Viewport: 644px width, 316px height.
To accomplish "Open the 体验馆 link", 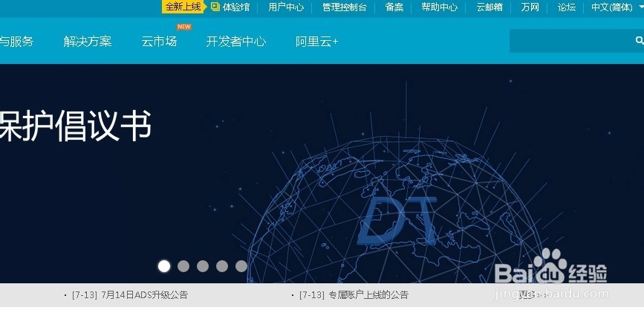I will pyautogui.click(x=235, y=7).
